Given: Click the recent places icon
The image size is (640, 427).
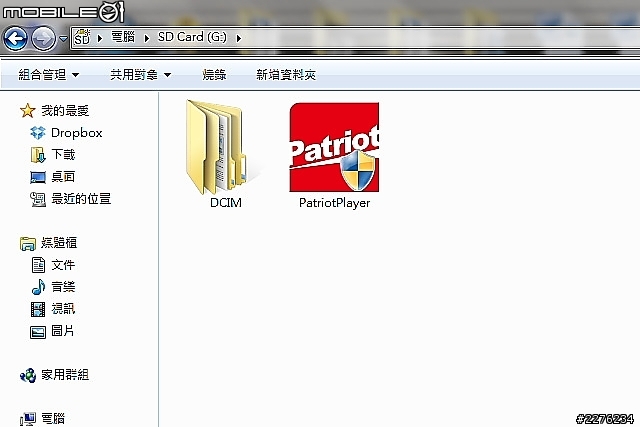Looking at the screenshot, I should (38, 199).
